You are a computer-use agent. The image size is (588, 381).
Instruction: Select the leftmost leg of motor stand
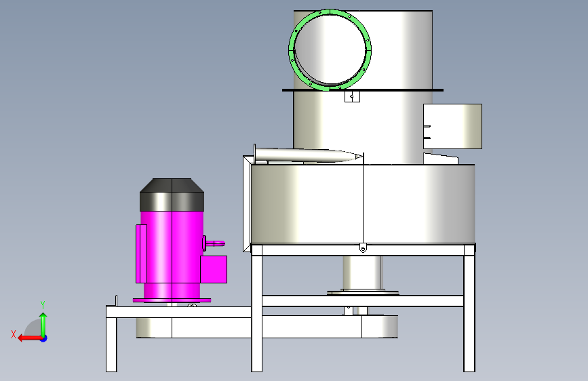coord(111,345)
